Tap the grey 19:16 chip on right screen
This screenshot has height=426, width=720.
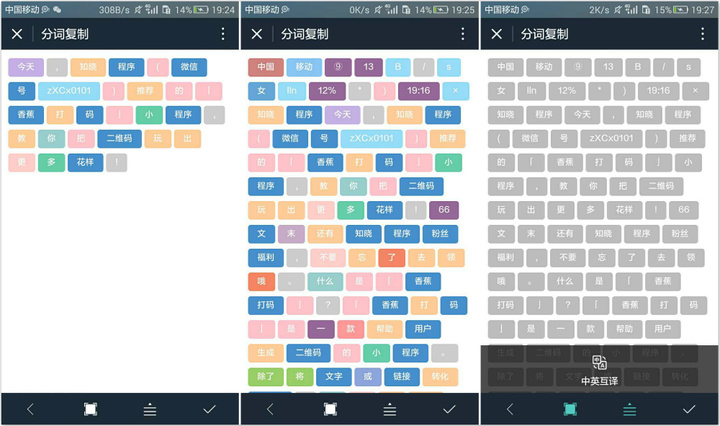coord(658,91)
